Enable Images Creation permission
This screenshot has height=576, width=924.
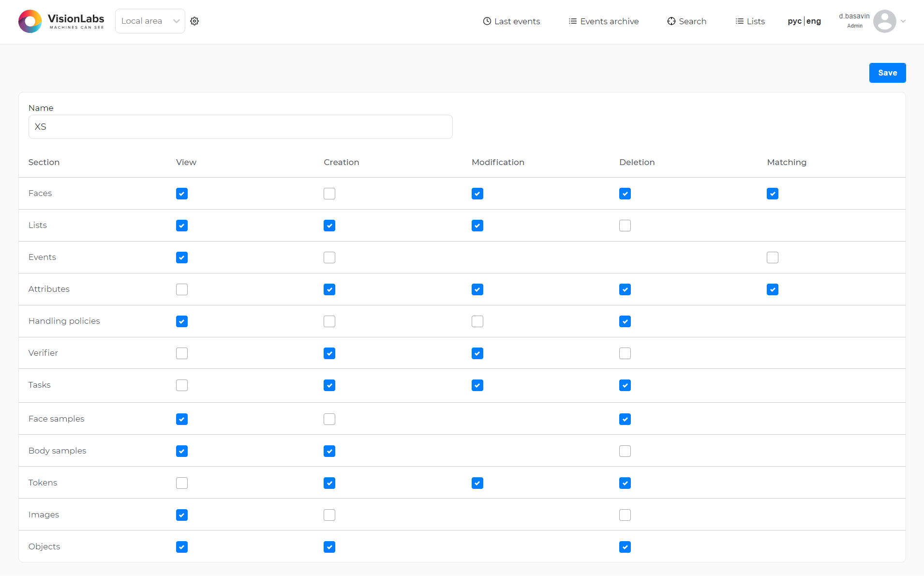[329, 515]
